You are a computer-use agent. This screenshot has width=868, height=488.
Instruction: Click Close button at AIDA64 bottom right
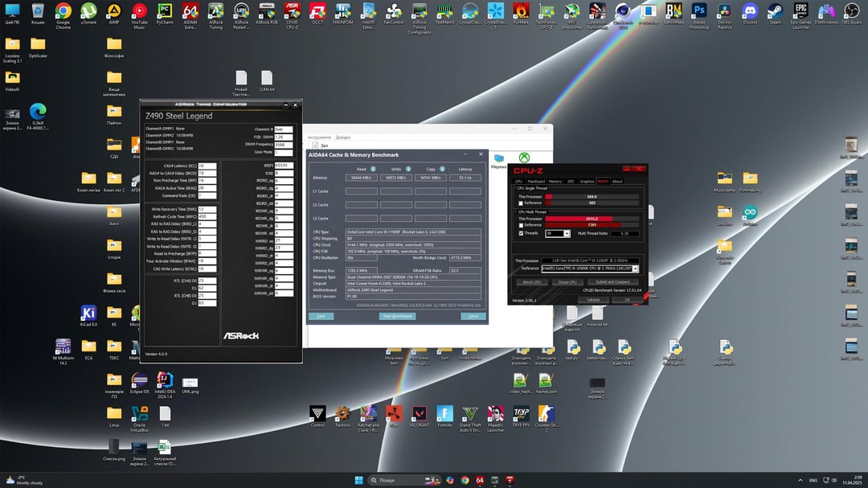point(473,316)
